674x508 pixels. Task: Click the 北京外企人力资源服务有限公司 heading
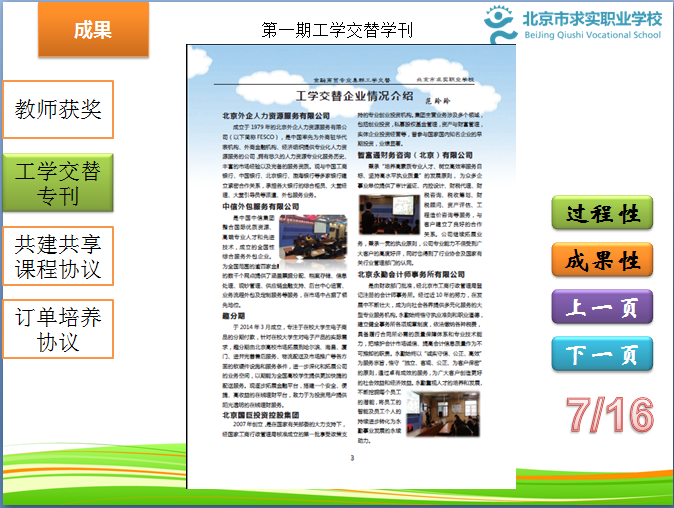click(x=276, y=116)
